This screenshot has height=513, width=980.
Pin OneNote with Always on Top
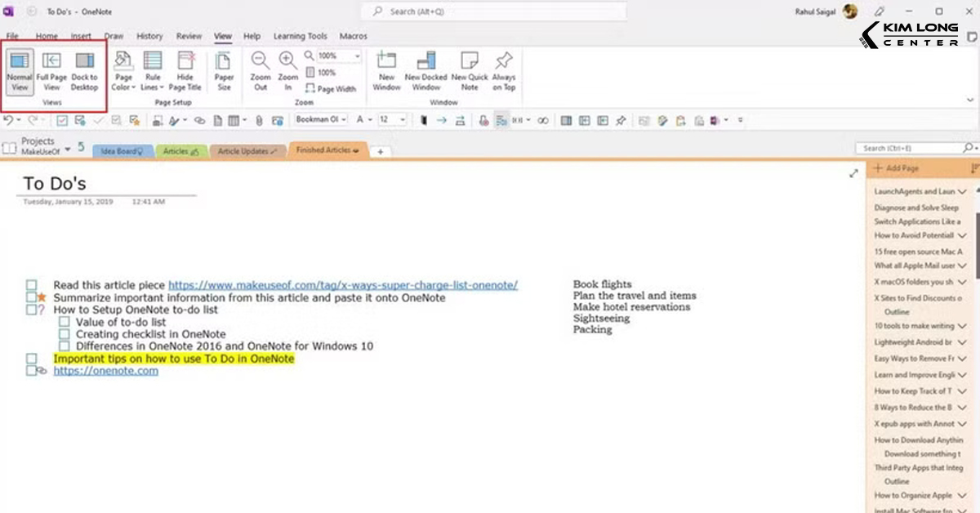coord(504,71)
